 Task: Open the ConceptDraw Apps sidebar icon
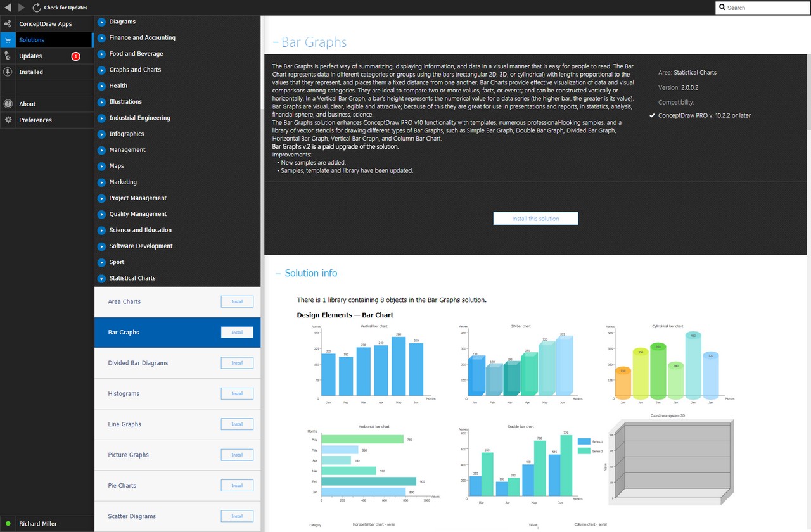(8, 24)
